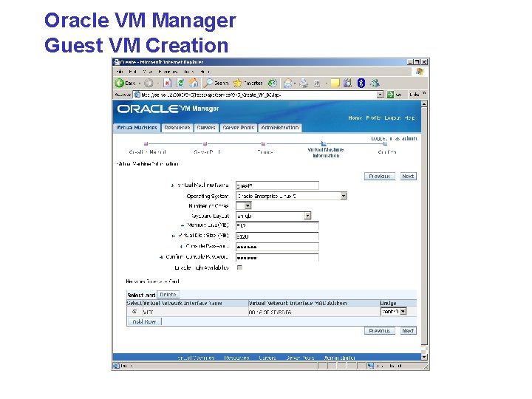Click the footer Server Pools link
The image size is (532, 399).
pyautogui.click(x=300, y=358)
